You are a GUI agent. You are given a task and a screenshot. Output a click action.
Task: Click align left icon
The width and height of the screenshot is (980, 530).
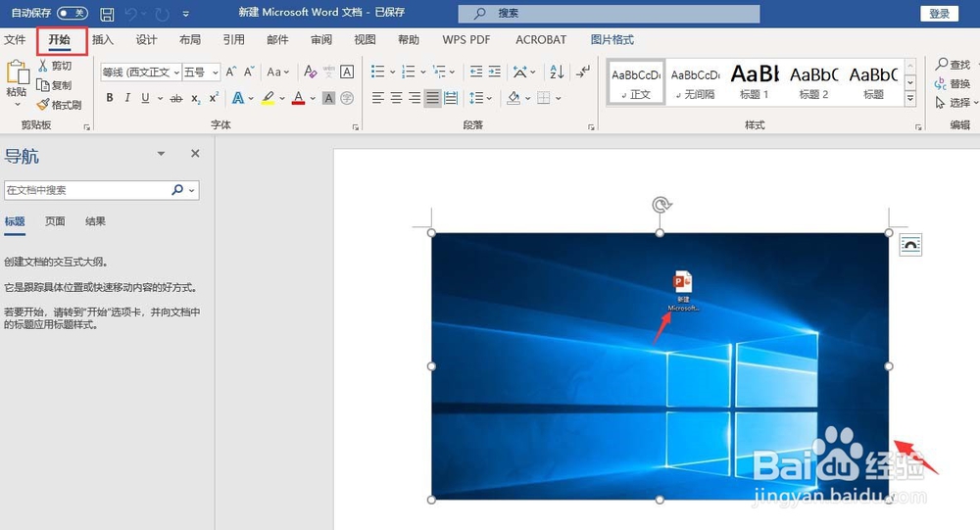pos(377,98)
